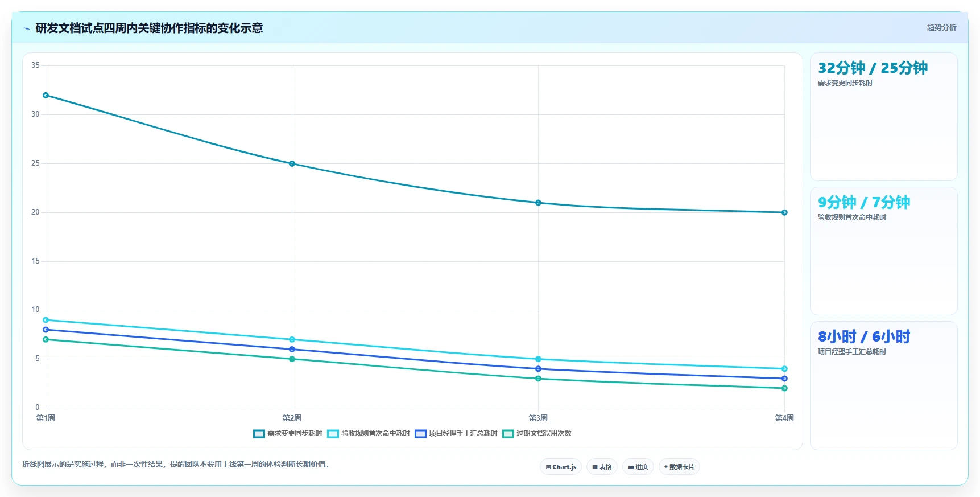Click the y-axis value 30
This screenshot has height=497, width=980.
click(35, 114)
